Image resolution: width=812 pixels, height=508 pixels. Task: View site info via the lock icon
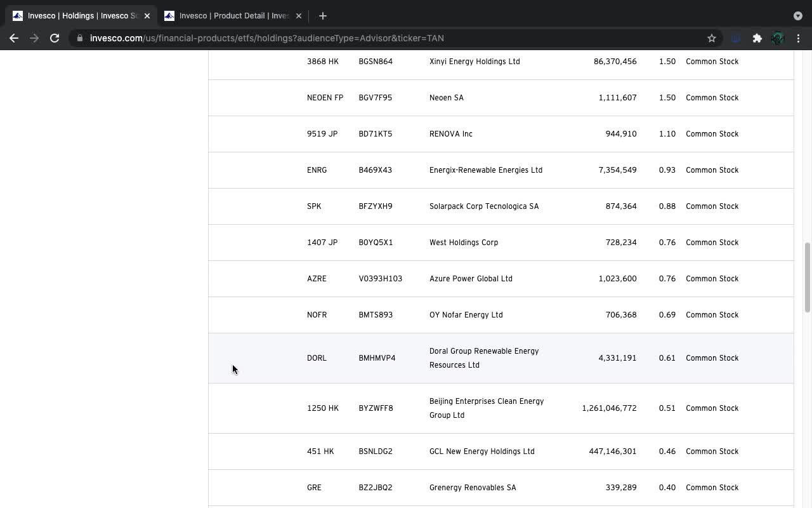tap(80, 38)
